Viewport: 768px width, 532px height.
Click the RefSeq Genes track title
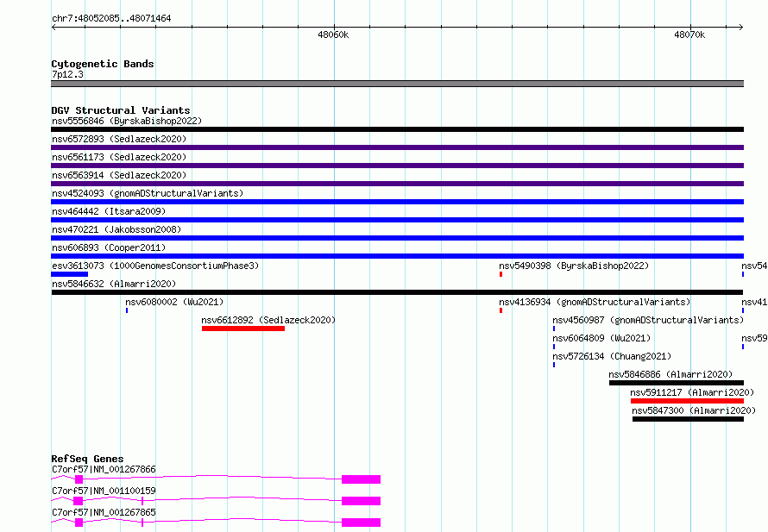87,459
